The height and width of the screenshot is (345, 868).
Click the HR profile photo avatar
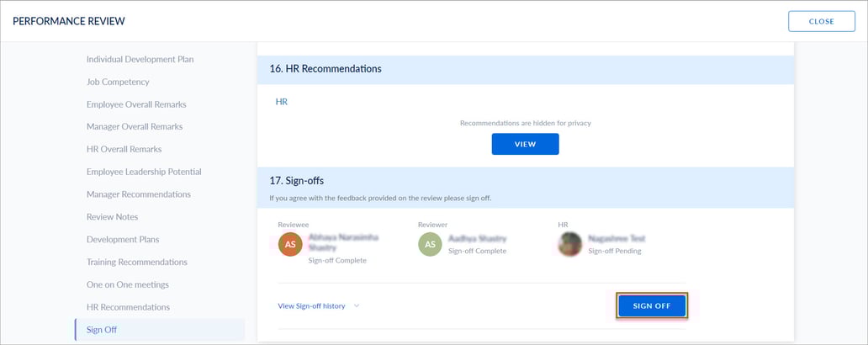click(570, 244)
